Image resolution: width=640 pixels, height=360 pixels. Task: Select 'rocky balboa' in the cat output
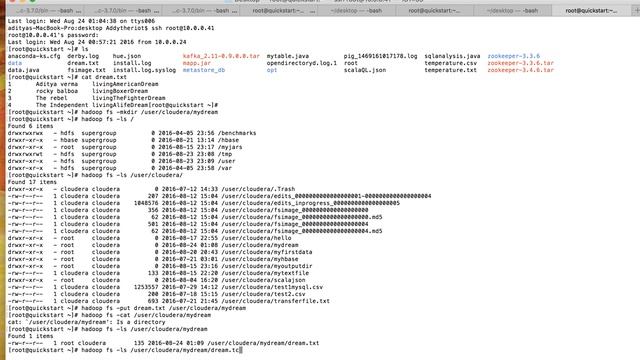pos(57,91)
